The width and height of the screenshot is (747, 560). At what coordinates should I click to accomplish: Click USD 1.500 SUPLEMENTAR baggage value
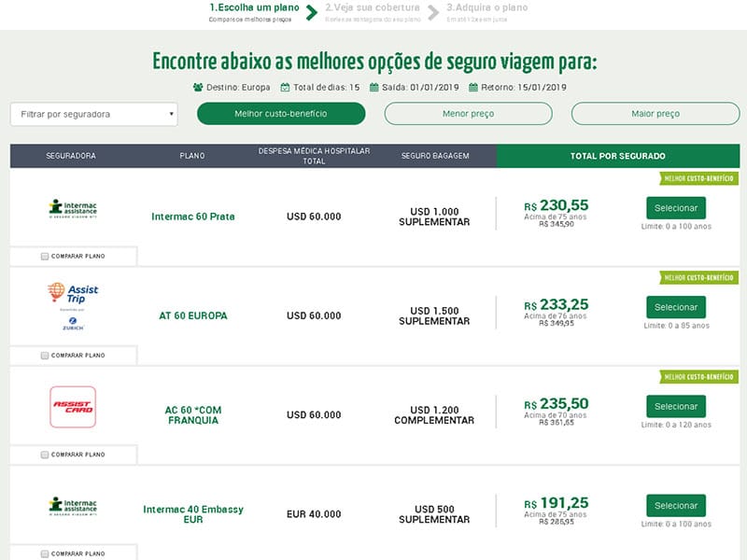[x=434, y=315]
